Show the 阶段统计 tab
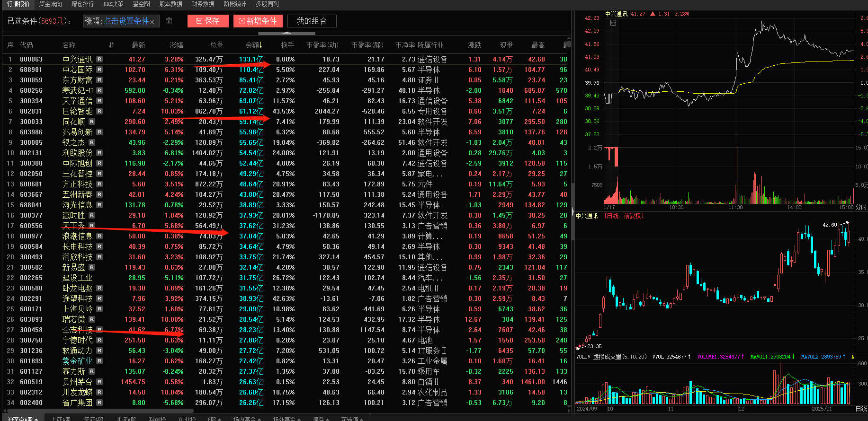Viewport: 868px width, 421px height. pyautogui.click(x=235, y=4)
